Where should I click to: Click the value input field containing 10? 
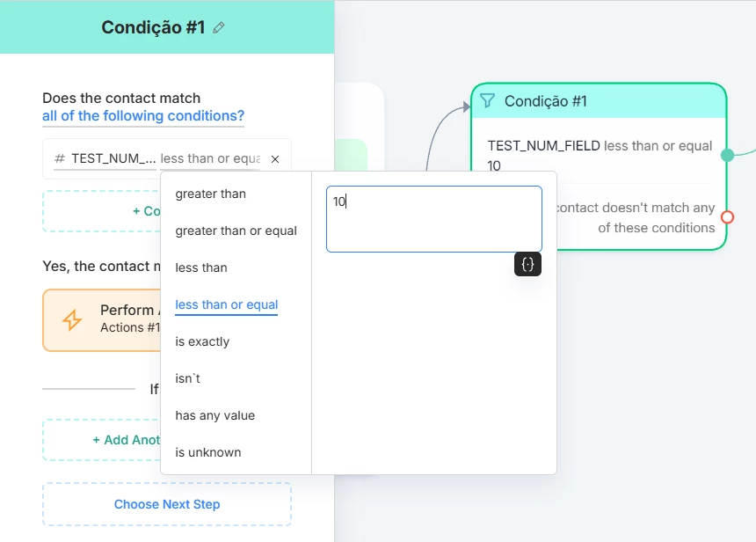pyautogui.click(x=433, y=218)
